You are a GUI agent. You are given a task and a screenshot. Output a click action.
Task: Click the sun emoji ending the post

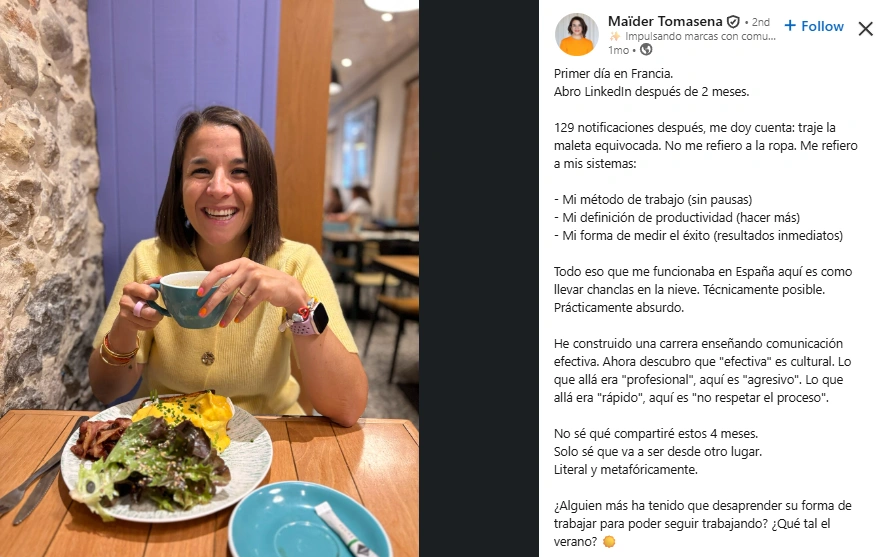click(609, 542)
